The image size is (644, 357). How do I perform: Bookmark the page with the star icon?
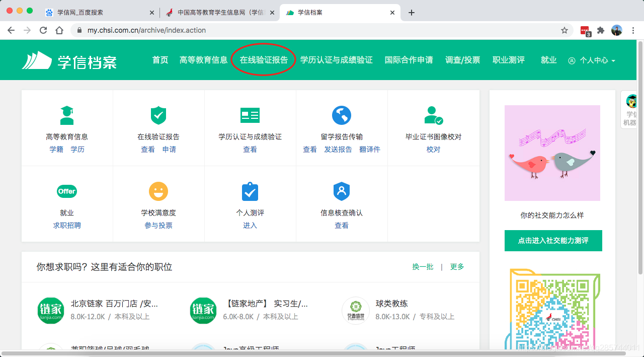coord(565,30)
